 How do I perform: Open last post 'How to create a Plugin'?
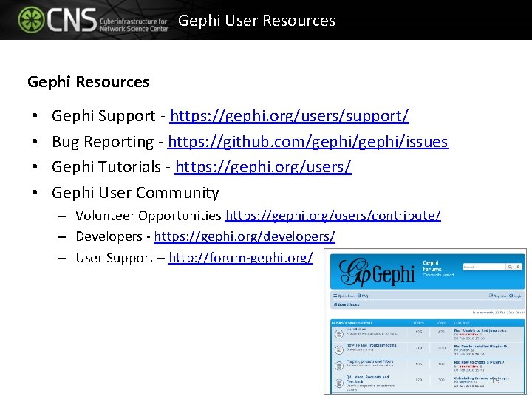tap(480, 362)
